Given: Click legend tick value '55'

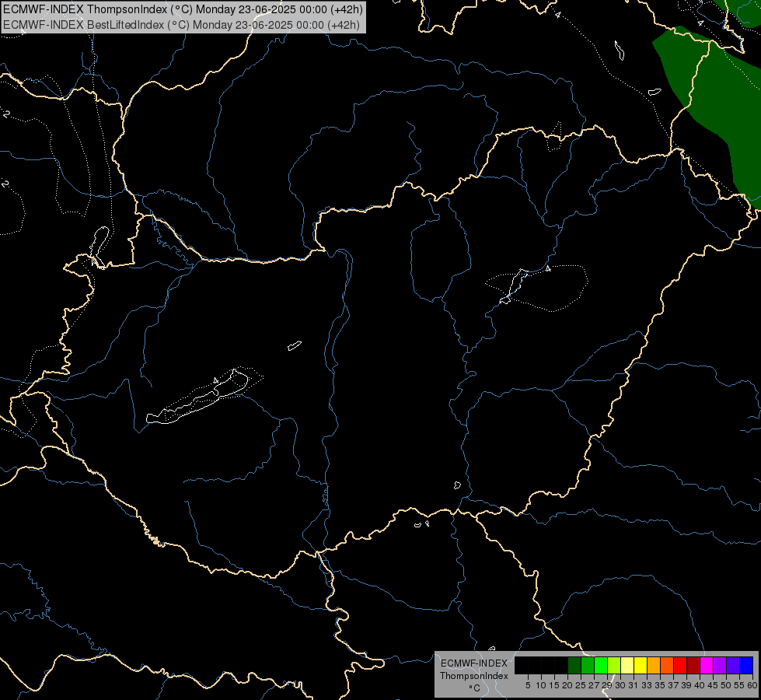Looking at the screenshot, I should (x=739, y=685).
